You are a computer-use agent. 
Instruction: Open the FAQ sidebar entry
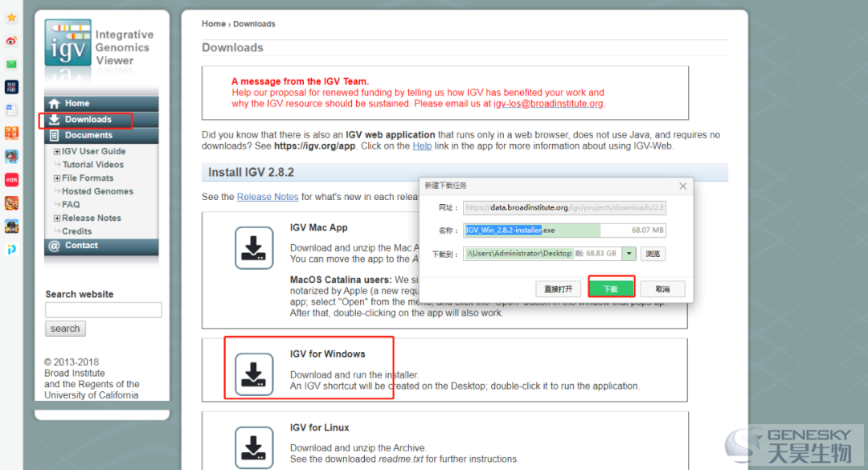pos(71,204)
